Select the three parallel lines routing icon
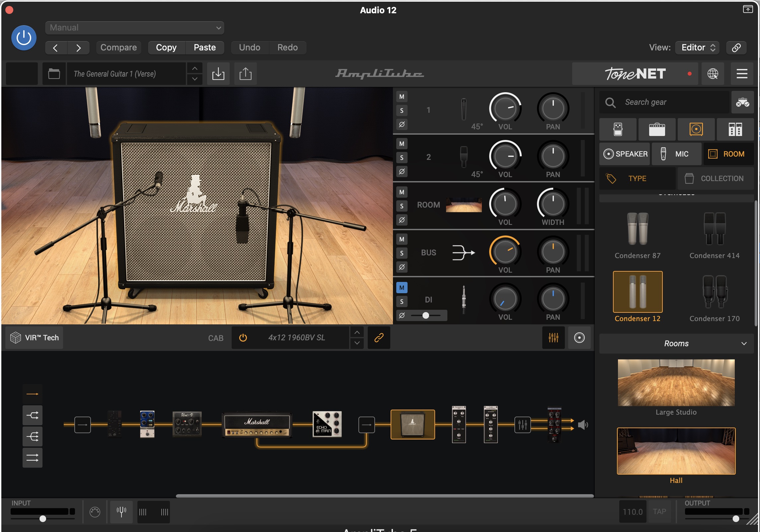760x532 pixels. pyautogui.click(x=33, y=458)
